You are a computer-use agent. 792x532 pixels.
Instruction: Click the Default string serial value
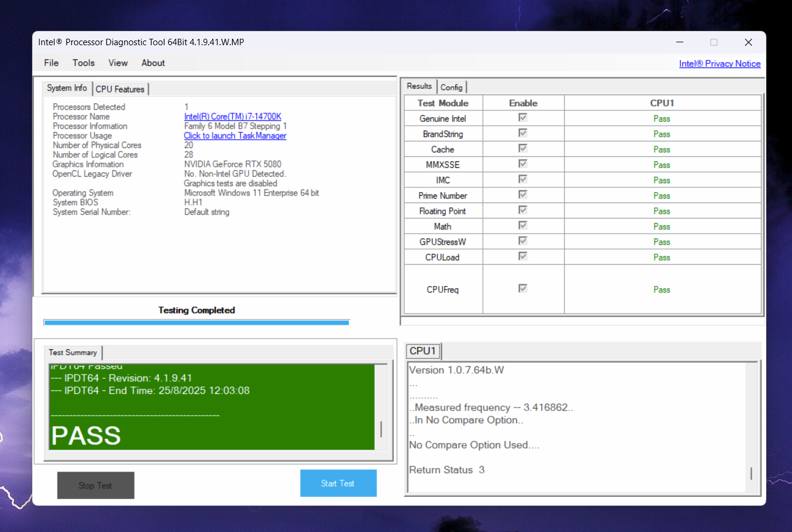[x=207, y=212]
